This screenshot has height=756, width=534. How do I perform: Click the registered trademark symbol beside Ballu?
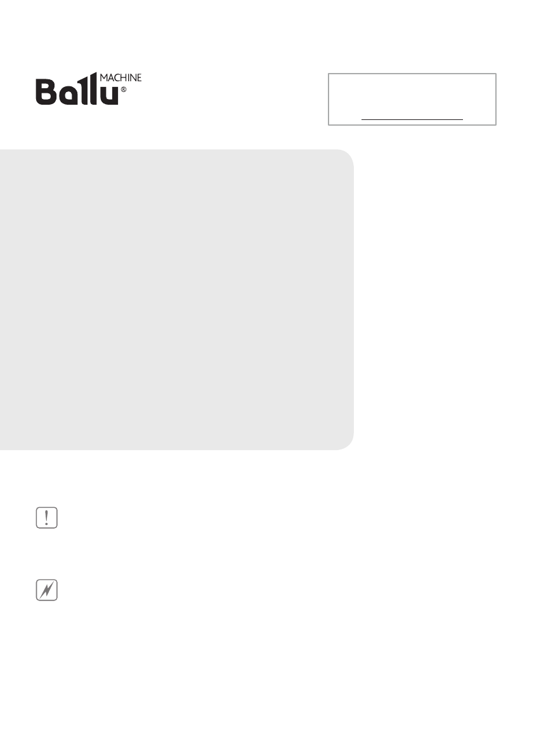123,90
